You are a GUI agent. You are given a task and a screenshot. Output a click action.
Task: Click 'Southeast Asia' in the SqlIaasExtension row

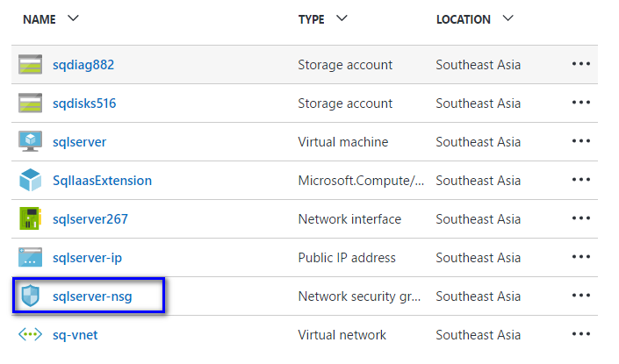[x=479, y=181]
